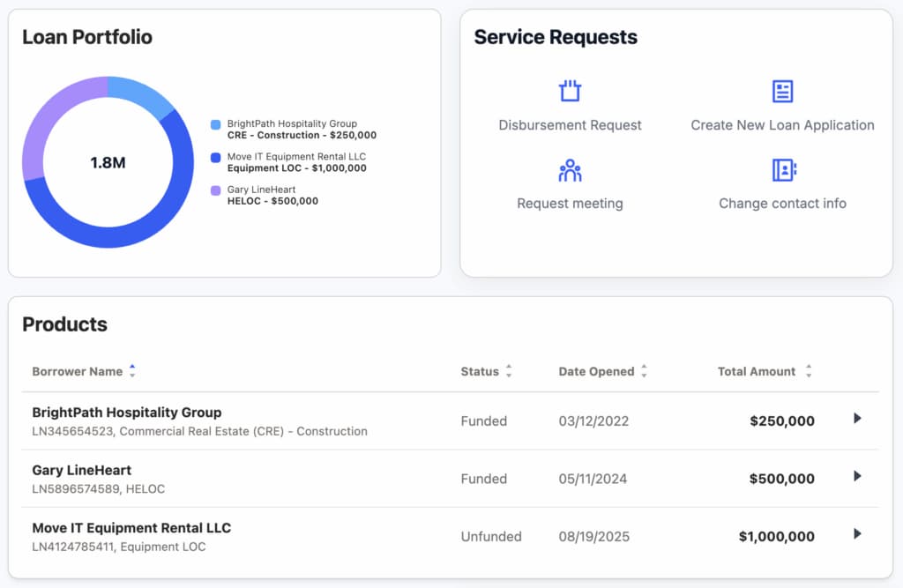Click Equipment LOC - $1,000,000 legend text

click(296, 168)
